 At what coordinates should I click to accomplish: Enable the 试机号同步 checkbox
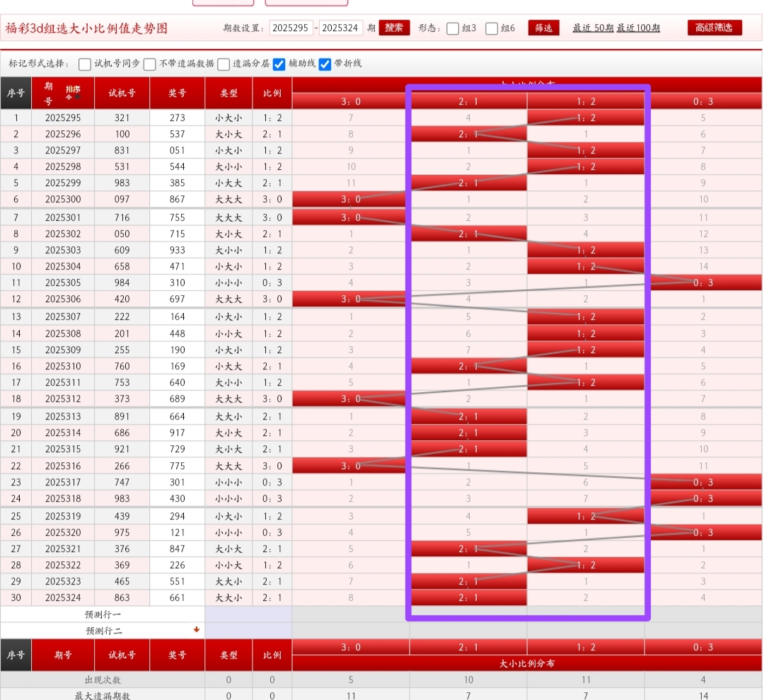(84, 64)
